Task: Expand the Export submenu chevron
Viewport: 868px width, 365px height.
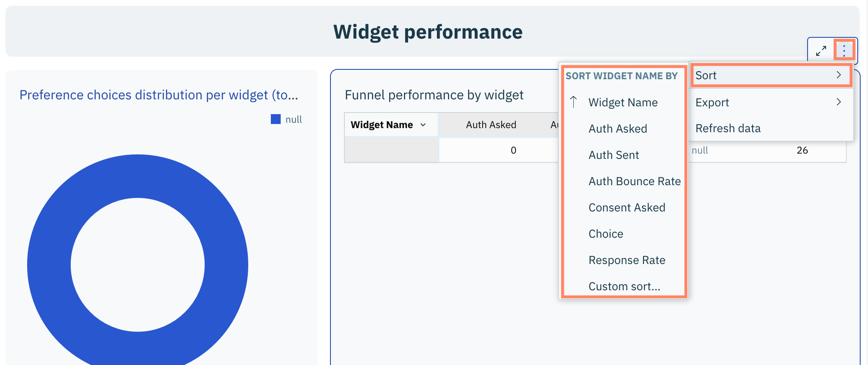Action: (x=839, y=102)
